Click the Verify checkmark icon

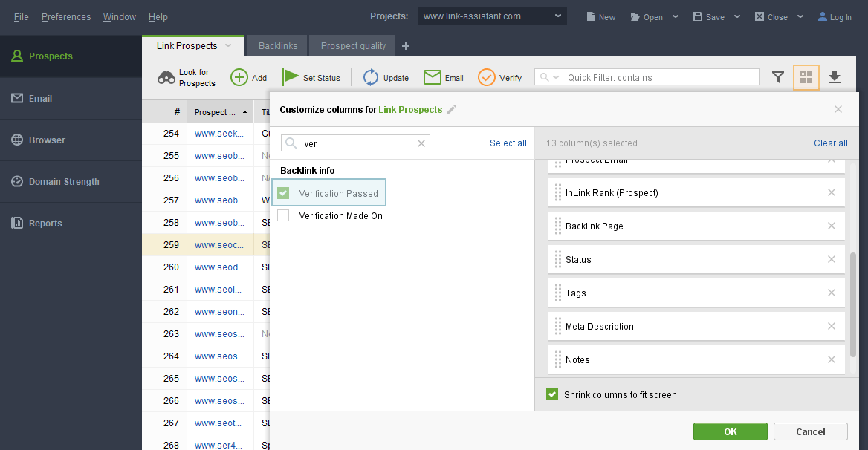click(486, 77)
